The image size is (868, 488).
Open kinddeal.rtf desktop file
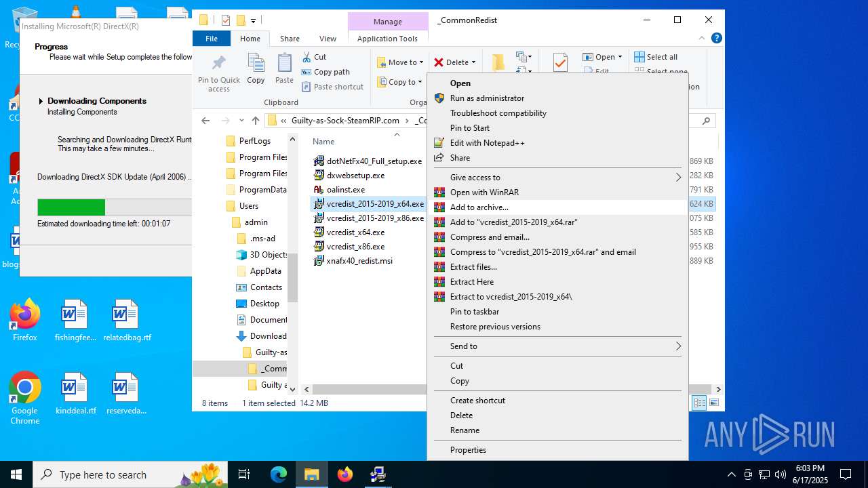(75, 394)
